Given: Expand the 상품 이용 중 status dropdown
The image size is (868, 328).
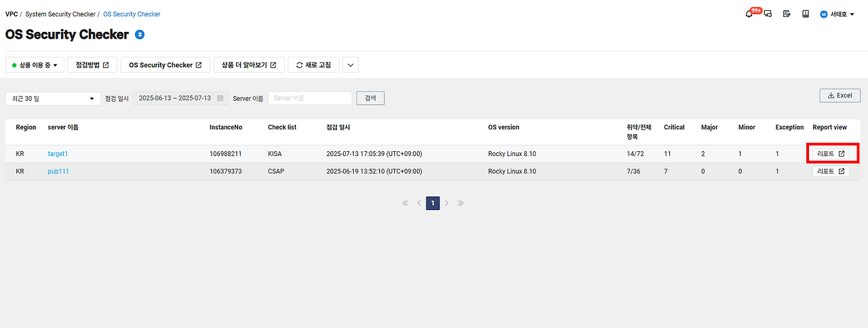Looking at the screenshot, I should (x=35, y=65).
